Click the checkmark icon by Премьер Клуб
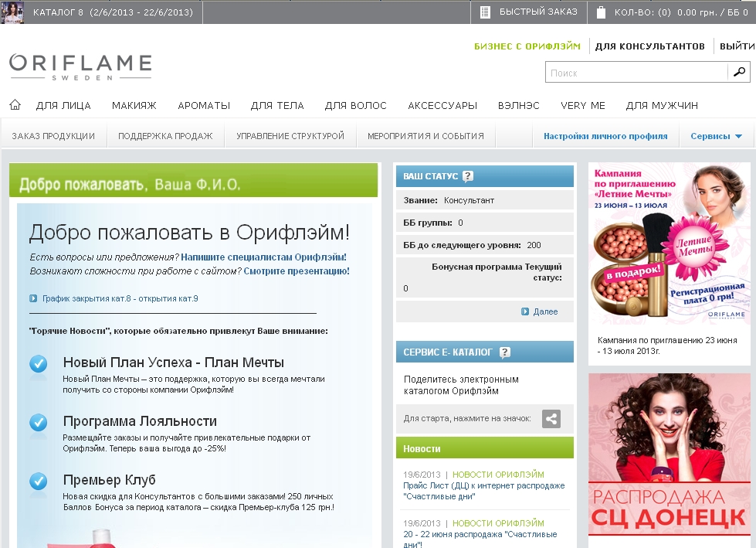 (38, 481)
